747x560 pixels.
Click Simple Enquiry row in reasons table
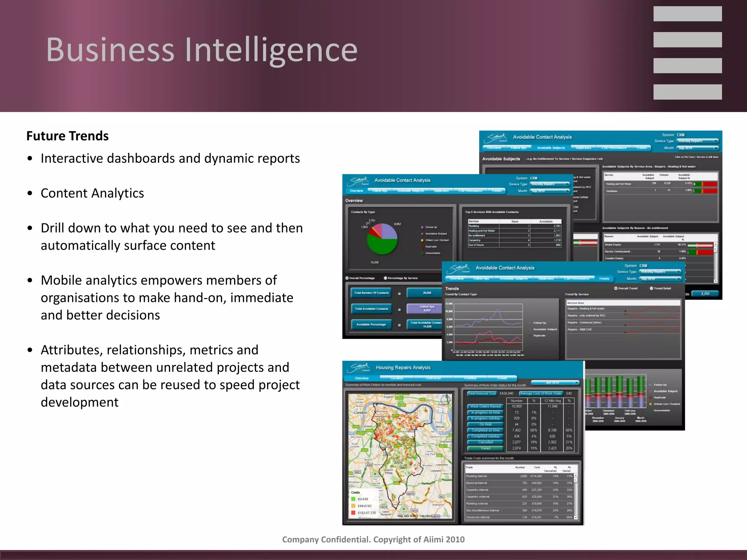coord(659,245)
